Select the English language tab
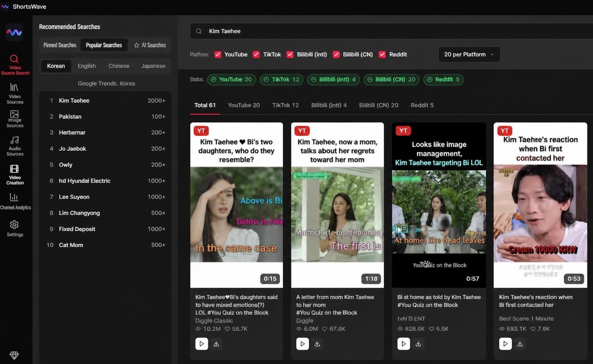Screen dimensions: 593x364 click(87, 66)
